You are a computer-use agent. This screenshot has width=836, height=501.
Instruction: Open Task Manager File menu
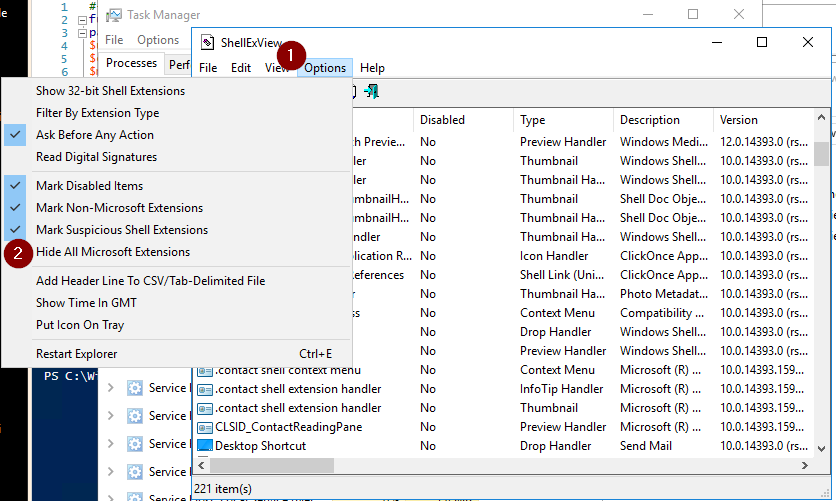114,40
